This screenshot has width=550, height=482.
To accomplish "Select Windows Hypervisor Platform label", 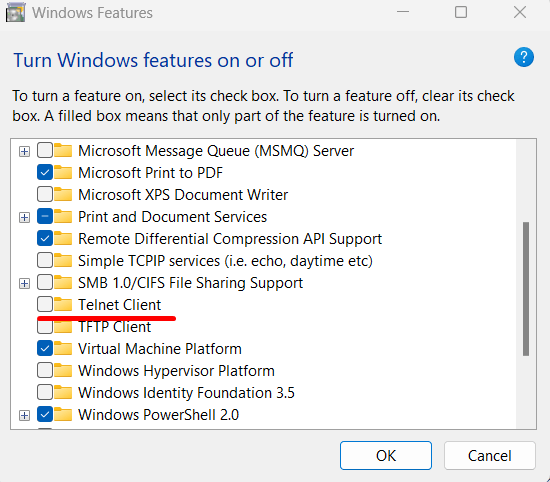I will click(176, 371).
